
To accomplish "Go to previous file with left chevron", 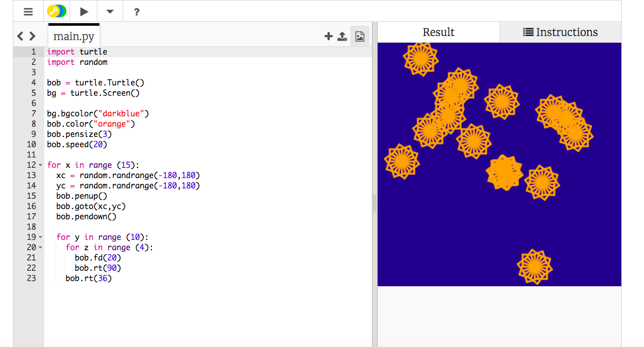I will (x=21, y=36).
